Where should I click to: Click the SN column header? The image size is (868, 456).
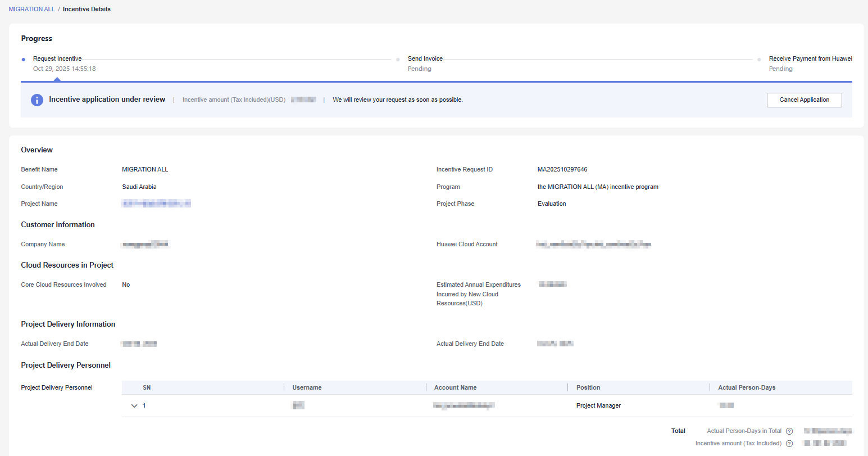tap(147, 387)
